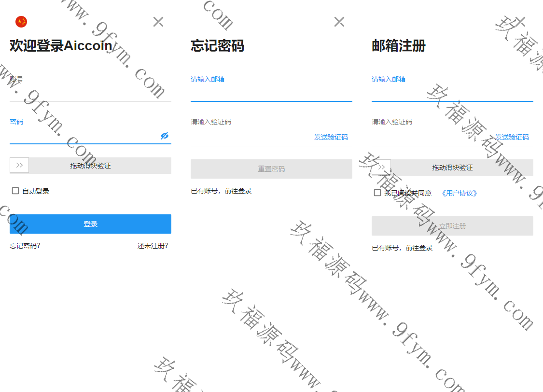
Task: Click 已有账号，前往登录 under the reset button
Action: [x=221, y=191]
